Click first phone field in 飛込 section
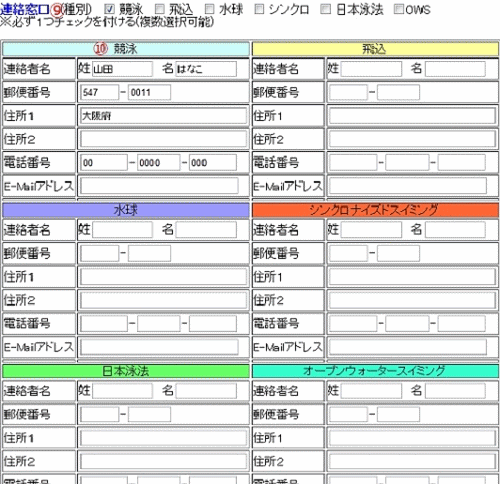Viewport: 500px width, 484px height. [353, 163]
